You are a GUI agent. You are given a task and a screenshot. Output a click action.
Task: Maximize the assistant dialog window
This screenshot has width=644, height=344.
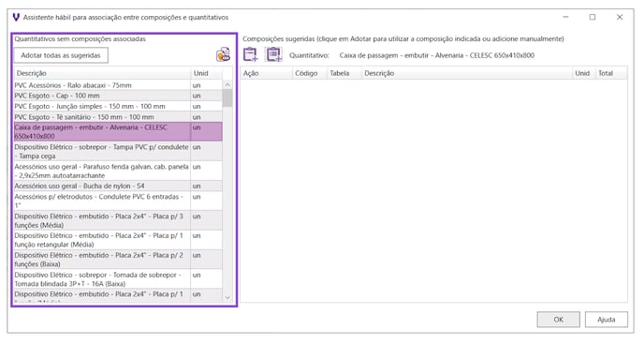tap(593, 17)
